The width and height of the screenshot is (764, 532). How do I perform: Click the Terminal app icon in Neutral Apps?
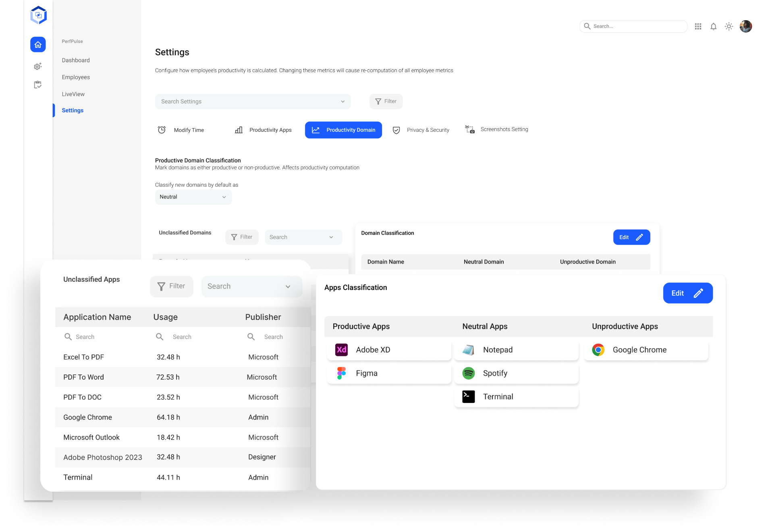[x=468, y=397]
